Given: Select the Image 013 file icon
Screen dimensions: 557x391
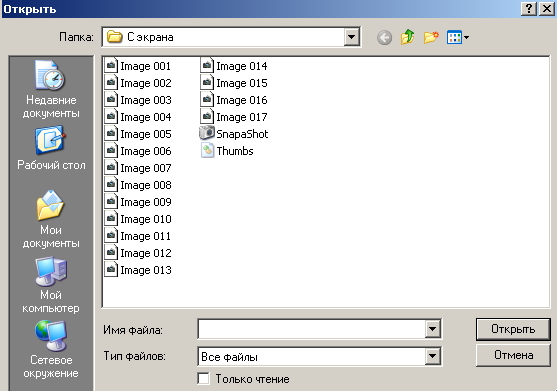Looking at the screenshot, I should (x=111, y=270).
